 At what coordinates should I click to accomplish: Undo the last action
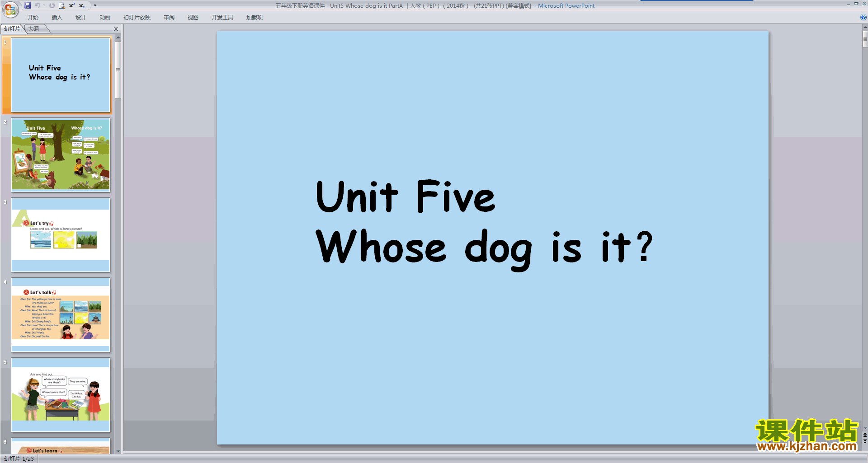(x=38, y=5)
